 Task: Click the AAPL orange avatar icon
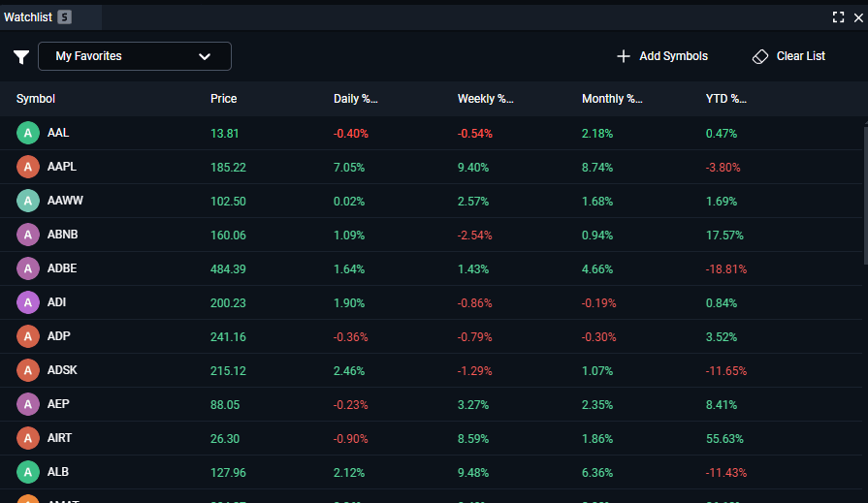coord(28,167)
